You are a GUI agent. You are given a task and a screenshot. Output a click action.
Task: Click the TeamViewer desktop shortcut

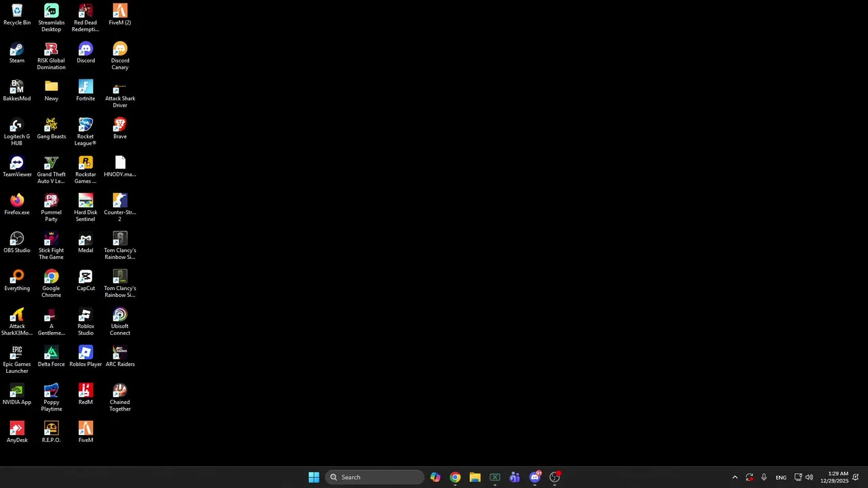point(17,167)
